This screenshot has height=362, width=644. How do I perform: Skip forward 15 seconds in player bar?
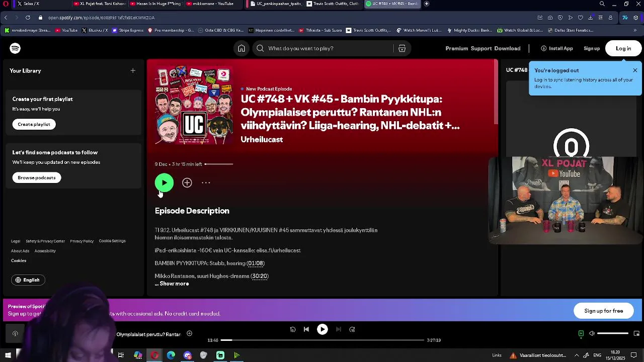pos(352,329)
